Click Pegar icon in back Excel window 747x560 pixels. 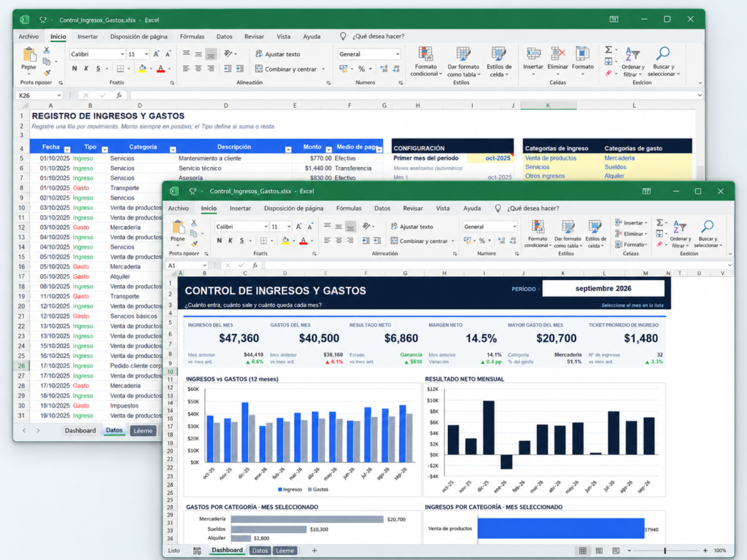[29, 55]
